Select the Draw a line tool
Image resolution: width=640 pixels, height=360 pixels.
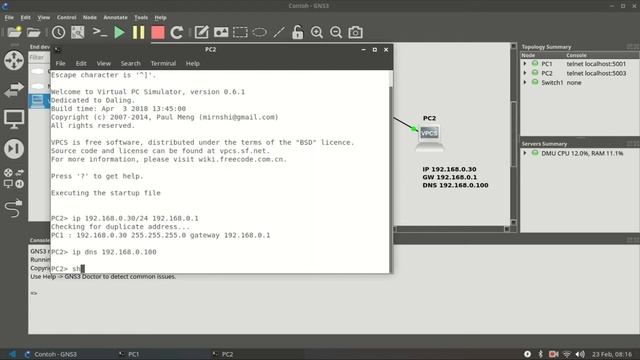click(x=279, y=32)
